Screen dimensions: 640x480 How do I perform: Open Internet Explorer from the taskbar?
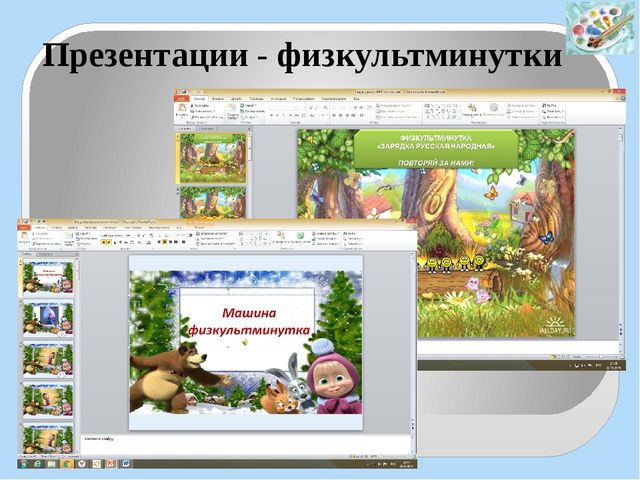coord(38,464)
